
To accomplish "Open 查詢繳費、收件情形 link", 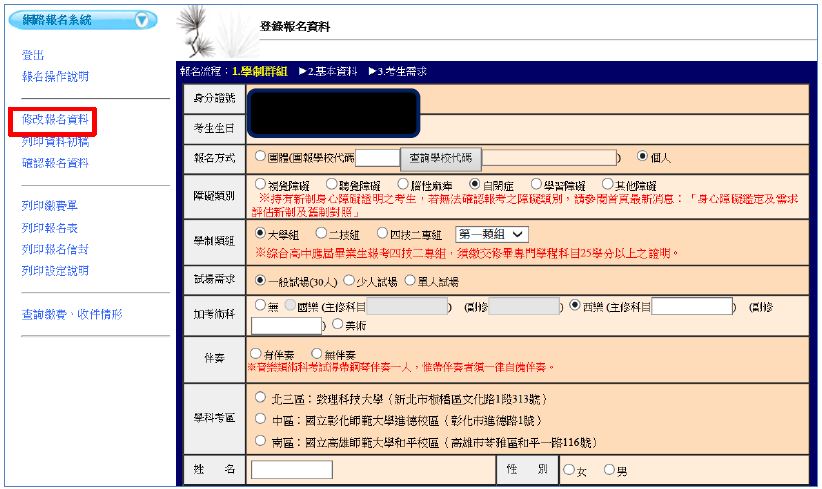I will click(72, 314).
